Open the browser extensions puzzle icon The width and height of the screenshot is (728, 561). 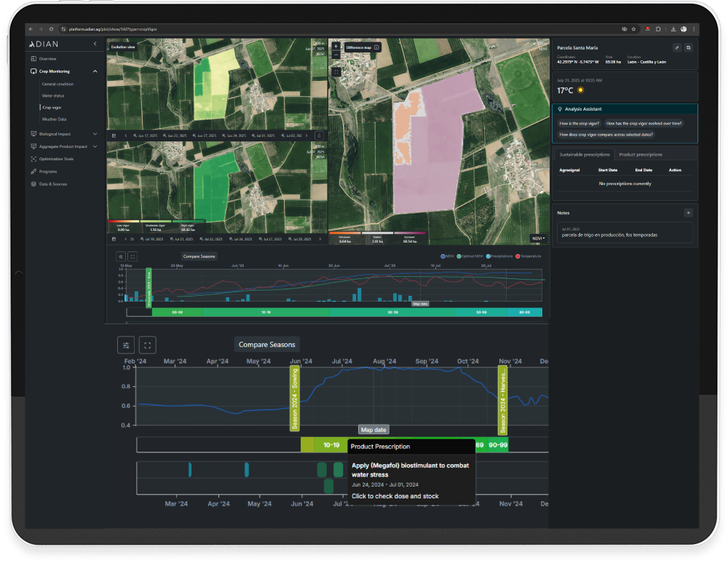658,29
